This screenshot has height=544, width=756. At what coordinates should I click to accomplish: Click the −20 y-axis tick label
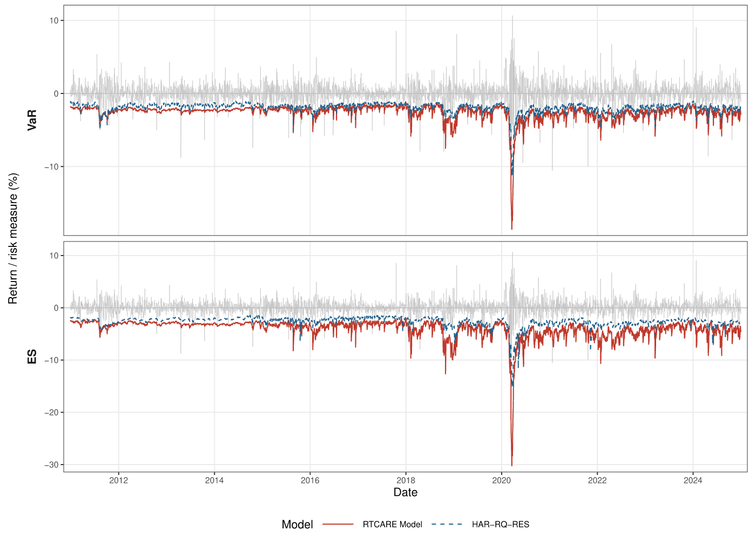pyautogui.click(x=51, y=412)
